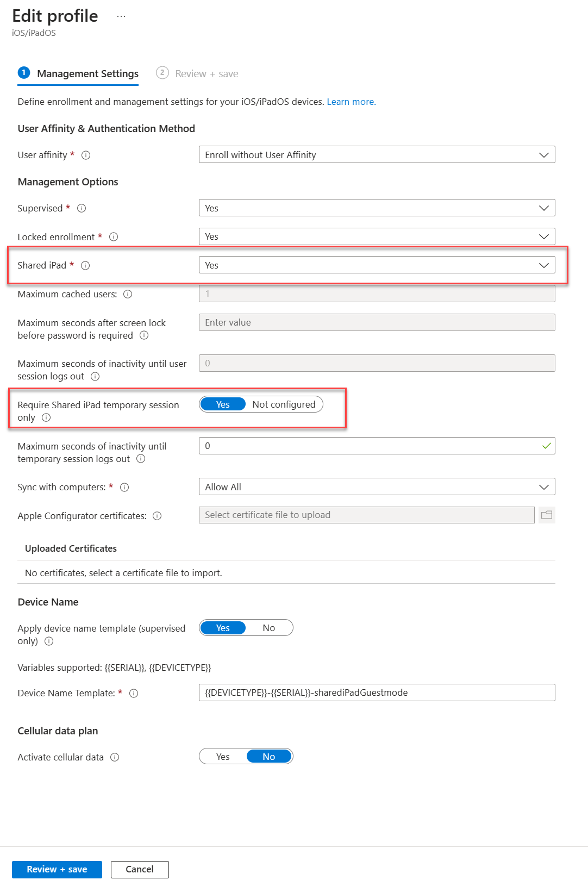Open the Learn more link
Screen dimensions: 588x886
click(351, 102)
